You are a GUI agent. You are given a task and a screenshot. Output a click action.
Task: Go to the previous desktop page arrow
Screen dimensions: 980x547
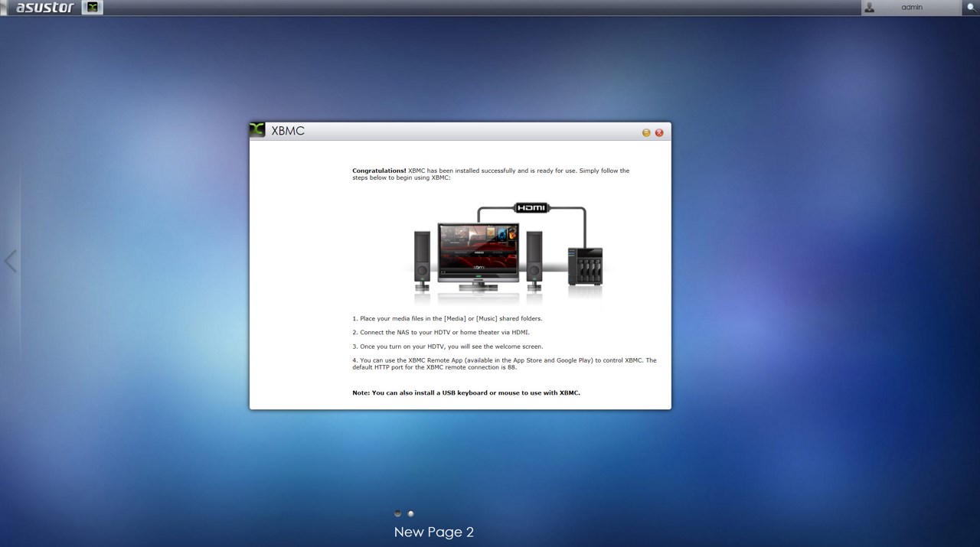(x=10, y=261)
